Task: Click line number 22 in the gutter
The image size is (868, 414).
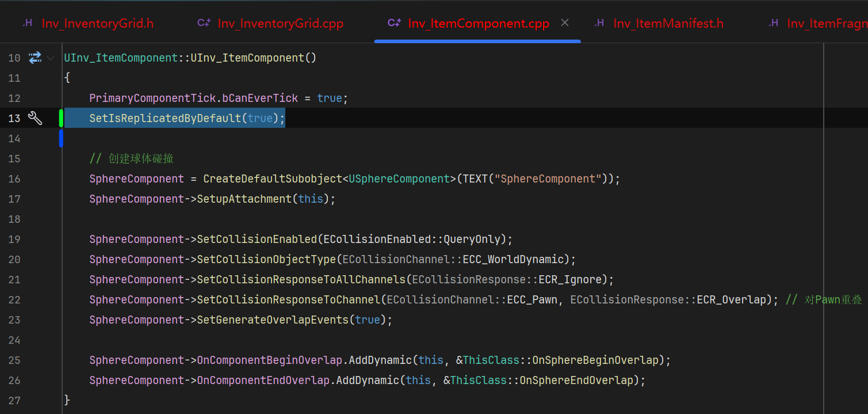Action: (x=14, y=299)
